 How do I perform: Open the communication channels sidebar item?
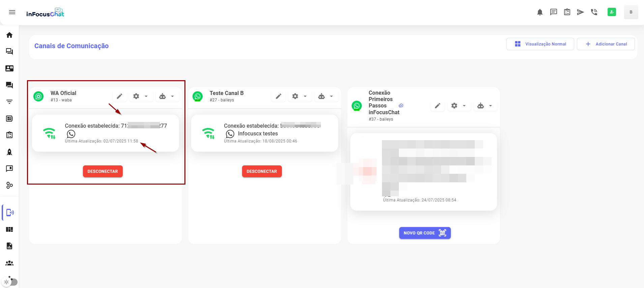(x=9, y=213)
